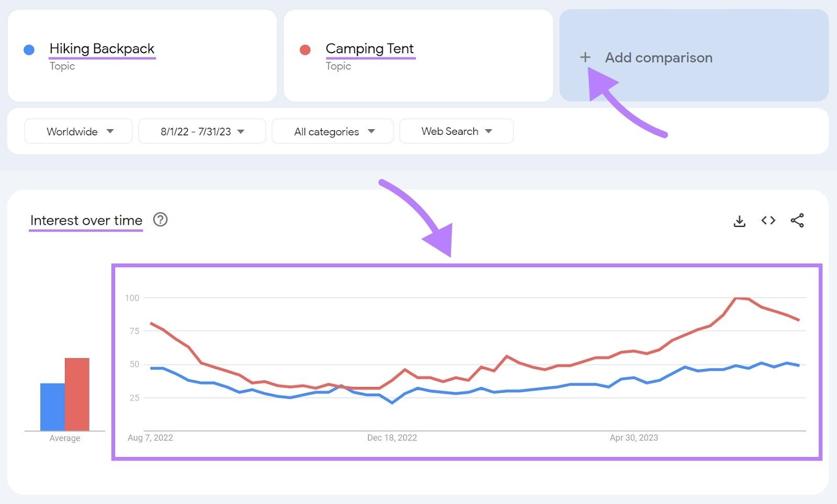Click the plus icon in Add comparison
This screenshot has height=504, width=837.
point(585,58)
